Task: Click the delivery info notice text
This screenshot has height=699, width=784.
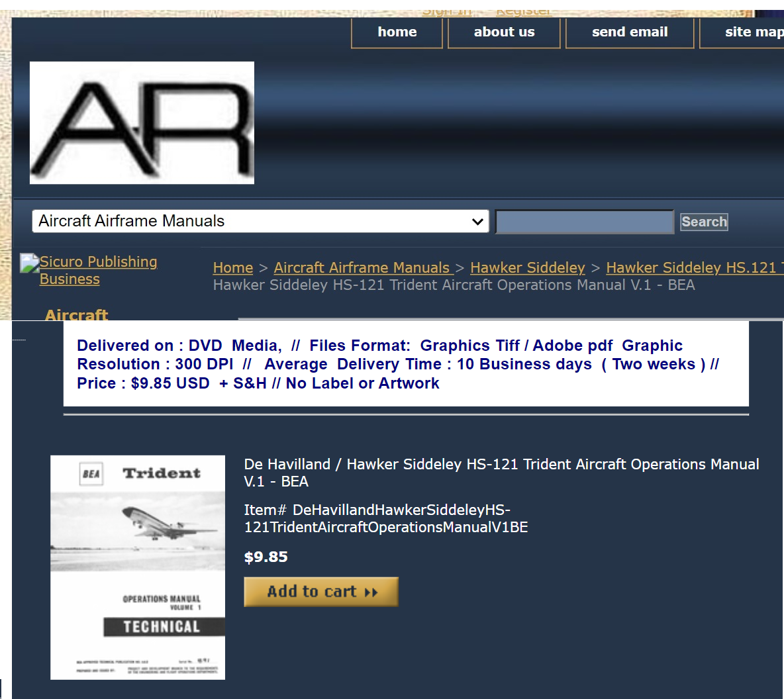Action: [398, 365]
